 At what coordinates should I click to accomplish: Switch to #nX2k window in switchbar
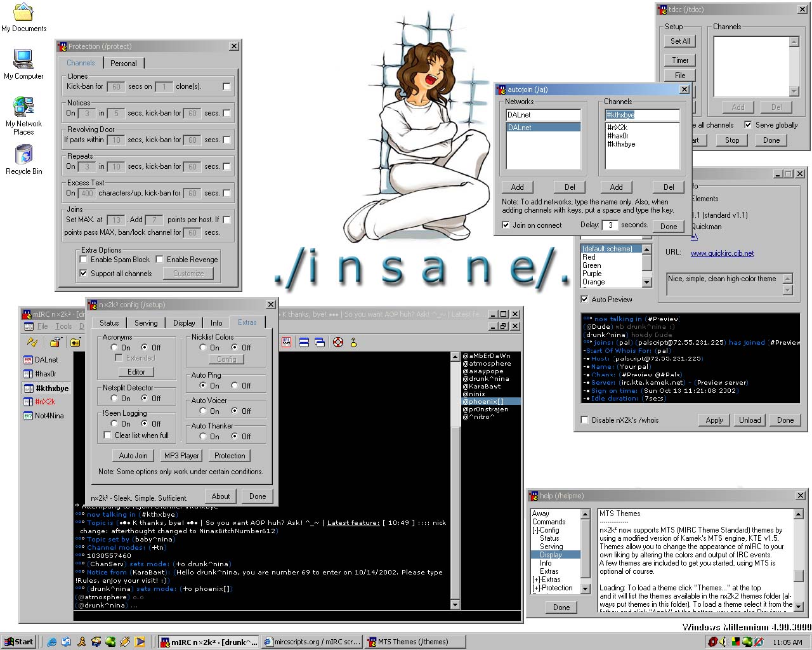point(45,402)
